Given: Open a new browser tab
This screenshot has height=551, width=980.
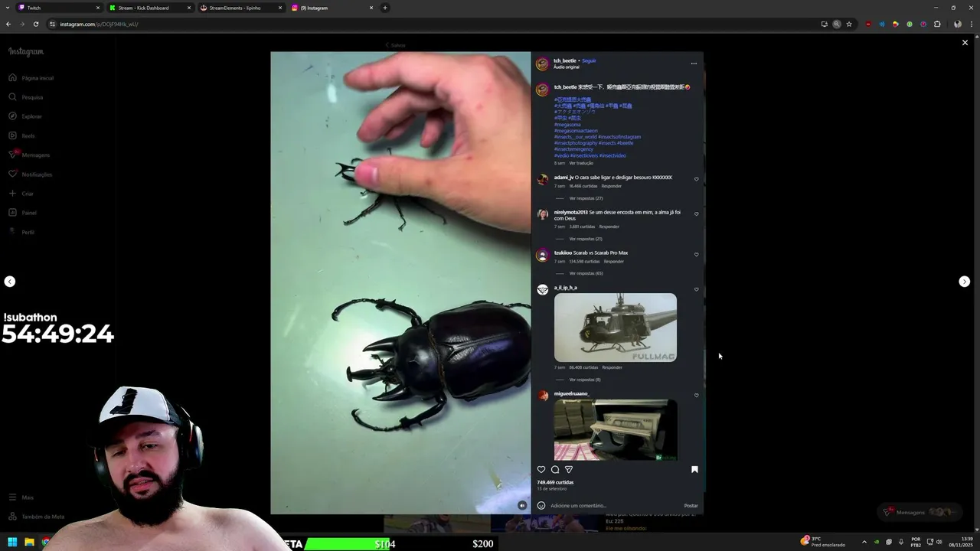Looking at the screenshot, I should (385, 8).
